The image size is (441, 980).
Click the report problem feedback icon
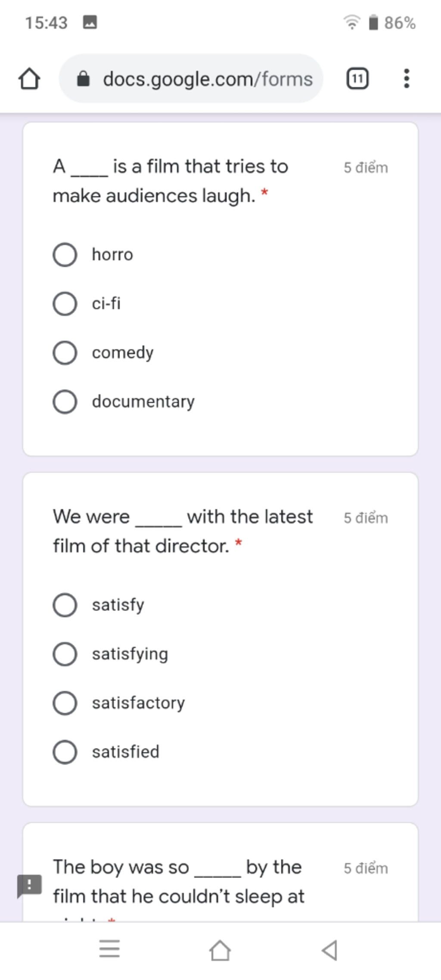[x=29, y=886]
